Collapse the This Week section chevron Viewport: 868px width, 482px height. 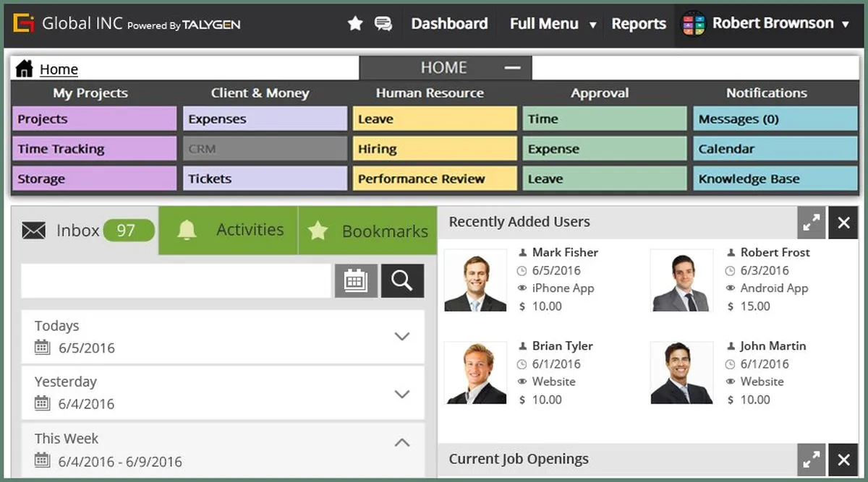(x=402, y=443)
